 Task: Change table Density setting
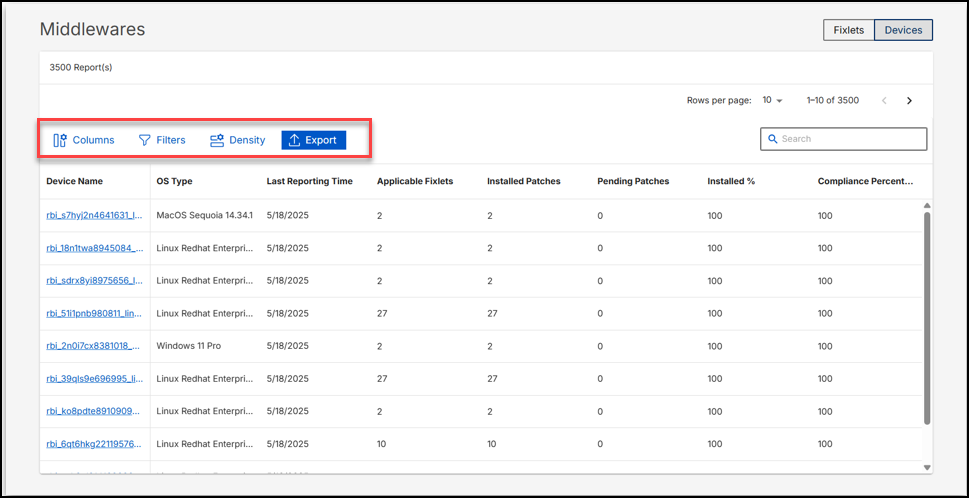(238, 140)
